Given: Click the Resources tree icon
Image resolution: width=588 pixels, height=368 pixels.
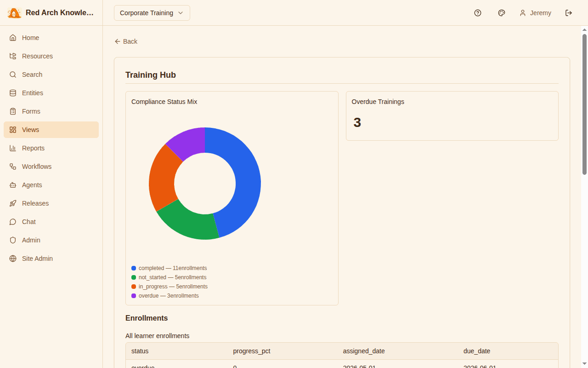Looking at the screenshot, I should (x=13, y=56).
